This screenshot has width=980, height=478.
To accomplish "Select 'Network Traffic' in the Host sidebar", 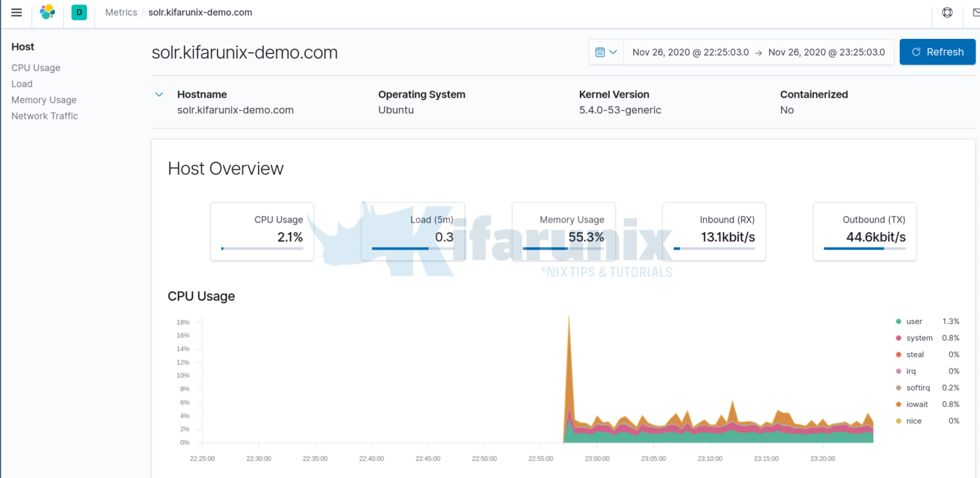I will pyautogui.click(x=44, y=116).
